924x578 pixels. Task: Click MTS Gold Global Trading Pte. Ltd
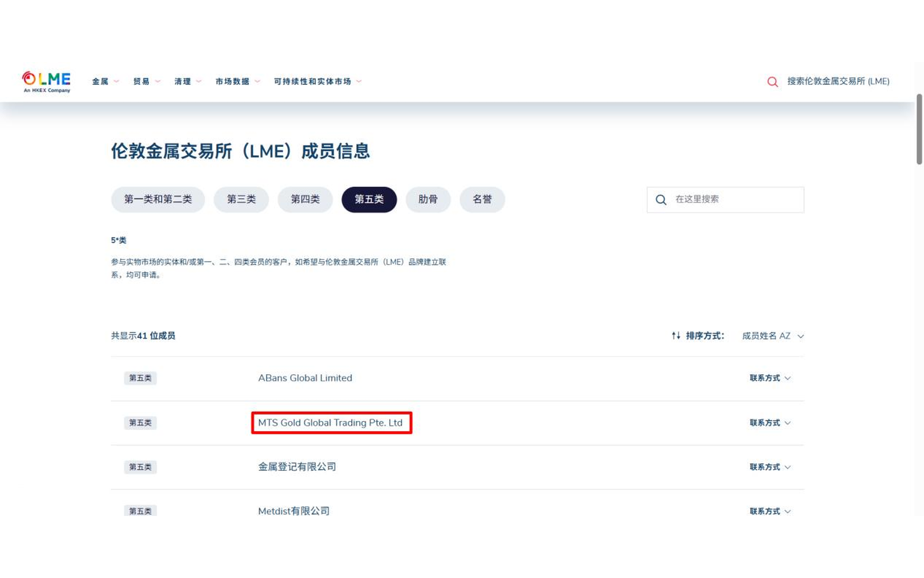[x=330, y=423]
